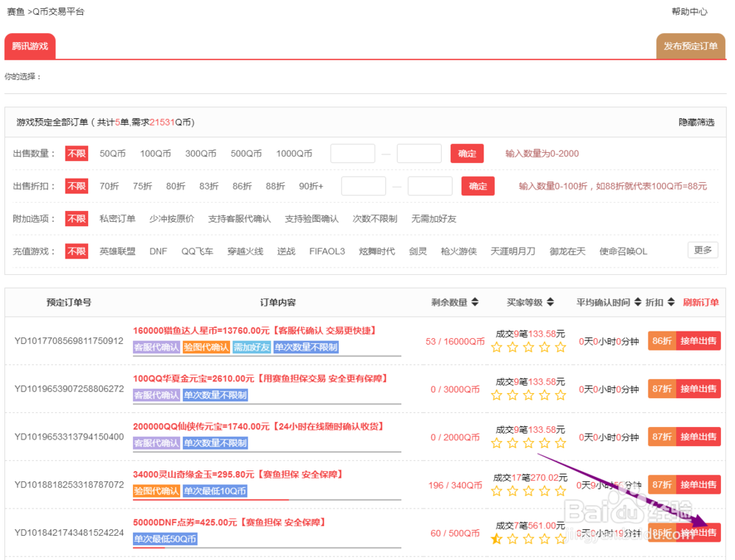Expand 更多 games list

click(703, 250)
